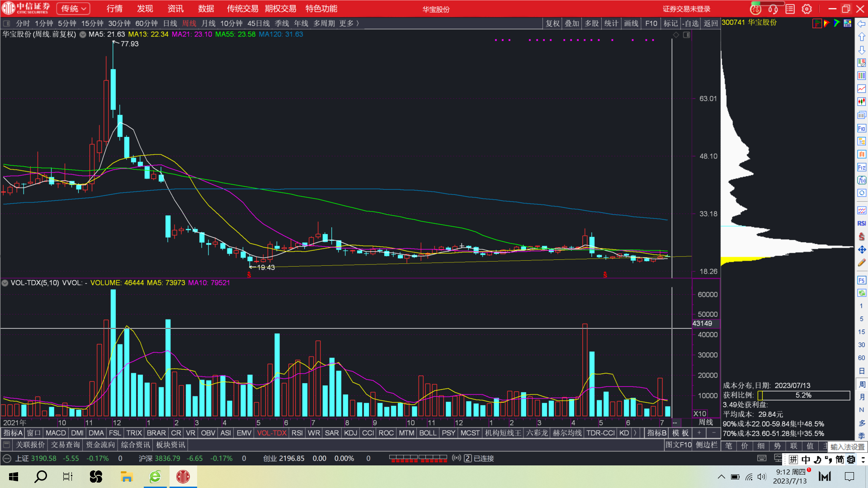Switch to the MACD indicator tab
Image resolution: width=868 pixels, height=488 pixels.
[x=56, y=433]
